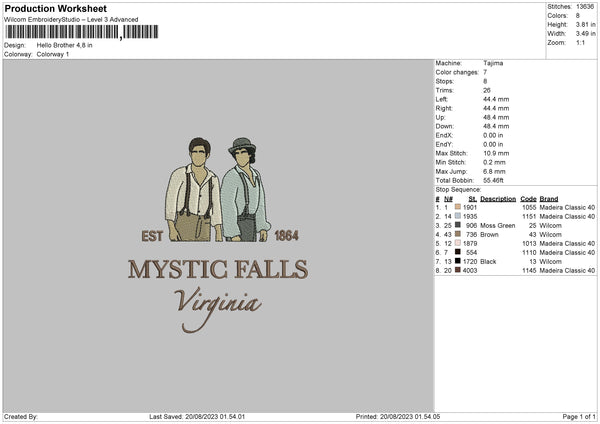The image size is (600, 424).
Task: Click the Width value '3.49 in'
Action: [x=585, y=34]
